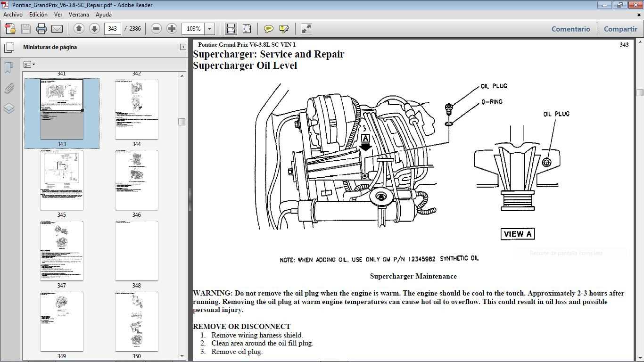The height and width of the screenshot is (362, 644).
Task: Click 'Clean area around the oil fill plug.'
Action: point(262,343)
